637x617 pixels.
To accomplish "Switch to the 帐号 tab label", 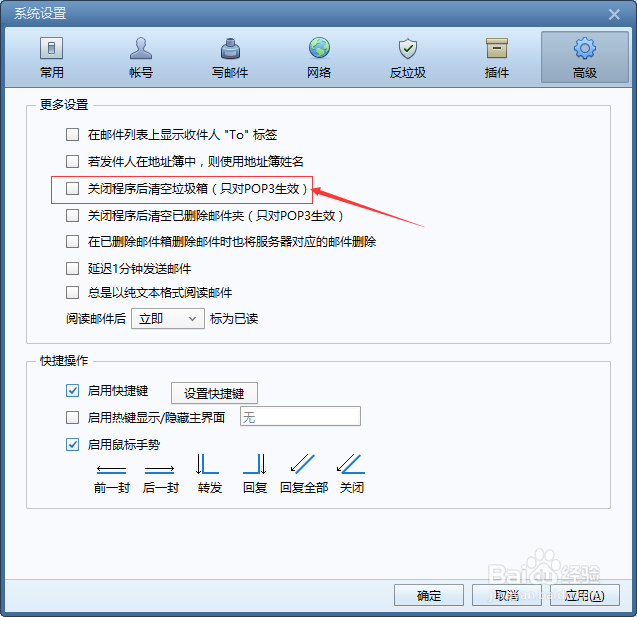I will pos(141,72).
